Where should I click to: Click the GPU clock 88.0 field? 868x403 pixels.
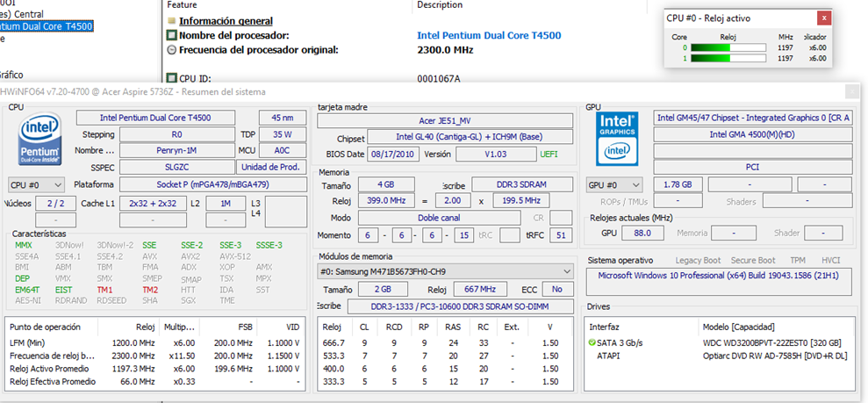(641, 233)
